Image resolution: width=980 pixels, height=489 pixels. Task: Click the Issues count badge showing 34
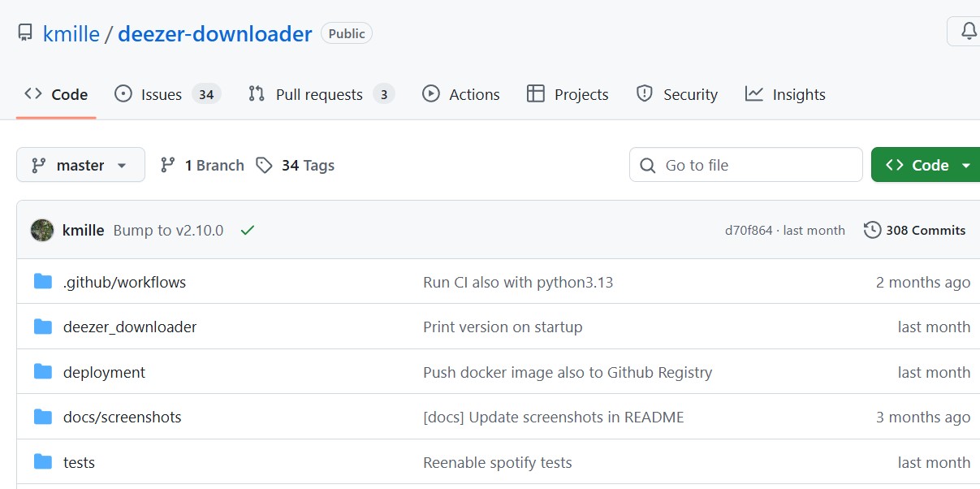tap(206, 94)
